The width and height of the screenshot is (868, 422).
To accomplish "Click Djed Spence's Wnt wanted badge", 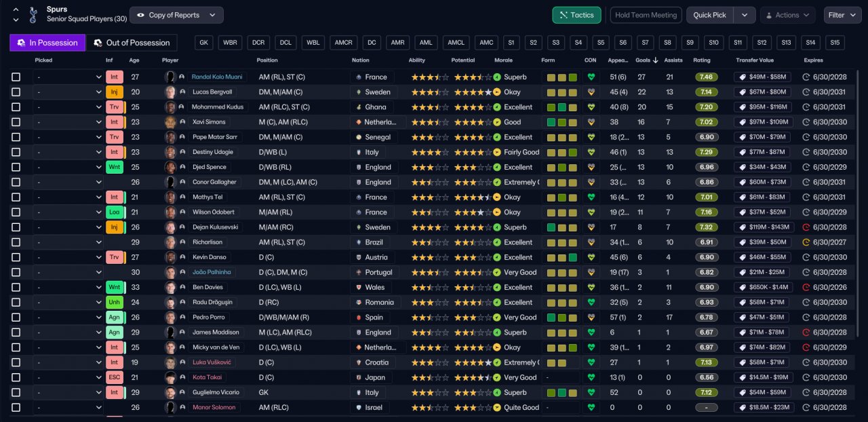I will 115,167.
